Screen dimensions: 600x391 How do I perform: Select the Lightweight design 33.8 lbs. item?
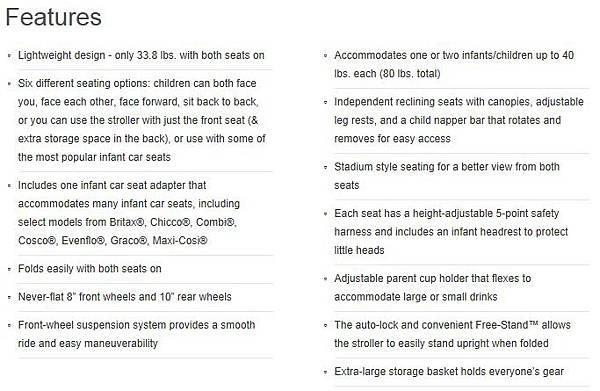pos(141,55)
